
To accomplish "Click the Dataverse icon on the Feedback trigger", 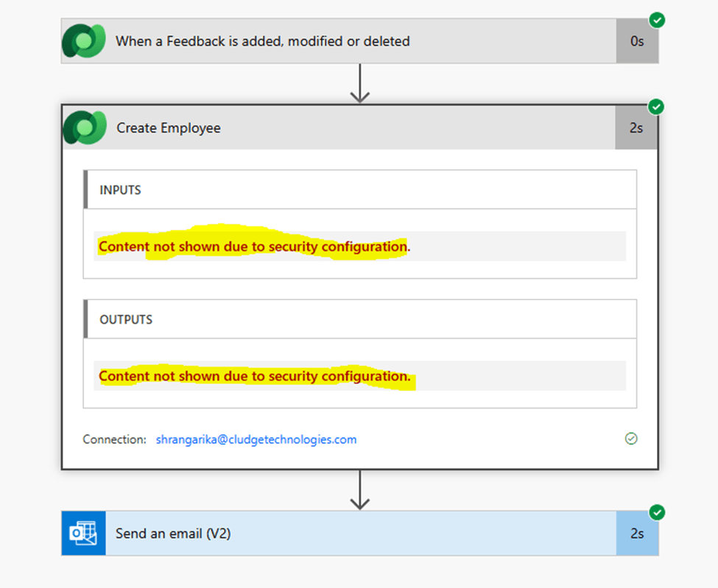I will point(83,41).
